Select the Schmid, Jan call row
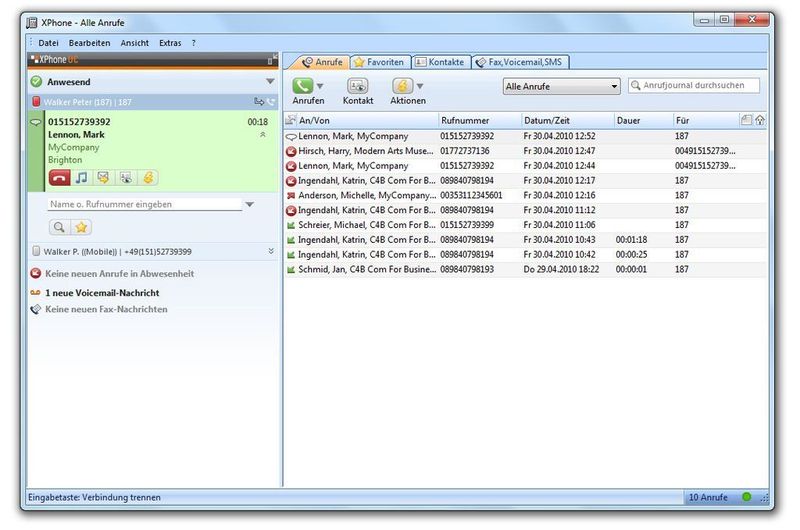Image resolution: width=800 pixels, height=530 pixels. [525, 269]
